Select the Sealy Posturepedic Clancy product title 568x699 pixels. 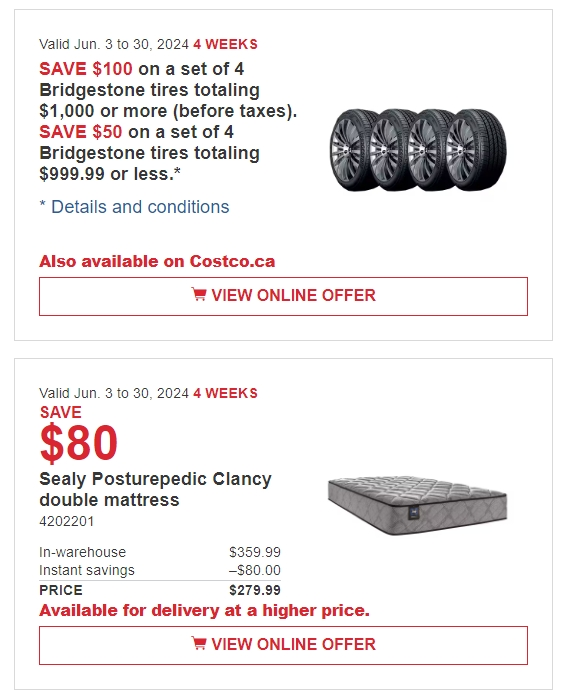click(x=155, y=489)
